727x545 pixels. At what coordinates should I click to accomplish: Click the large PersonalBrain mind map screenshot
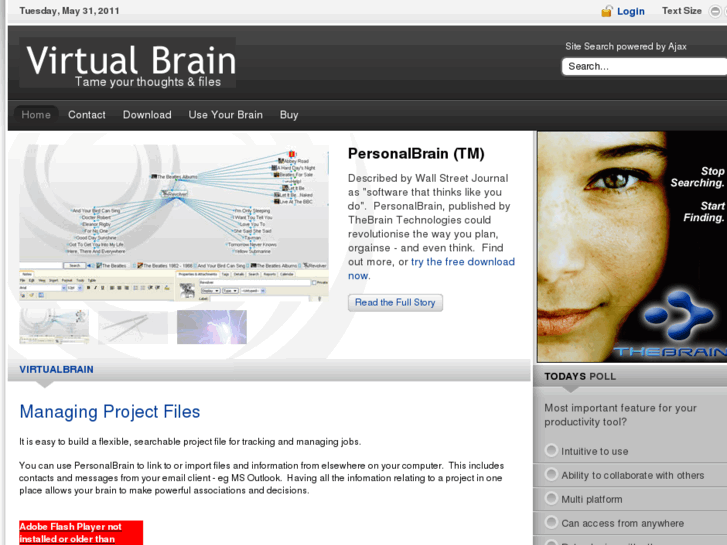point(174,223)
